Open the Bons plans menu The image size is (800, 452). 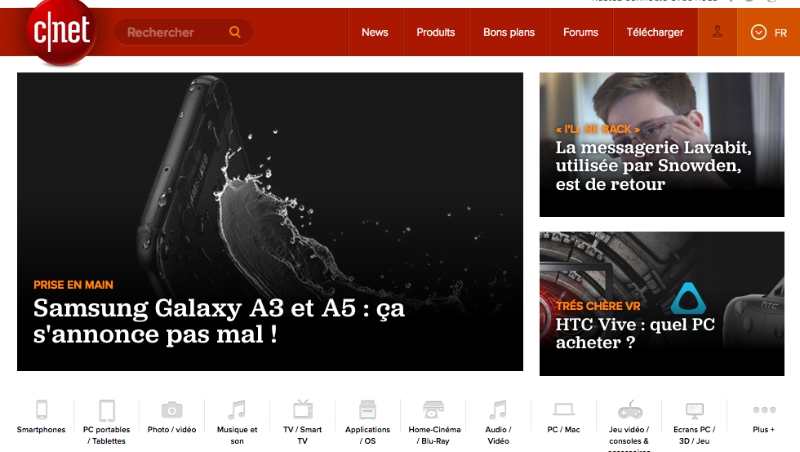[509, 33]
